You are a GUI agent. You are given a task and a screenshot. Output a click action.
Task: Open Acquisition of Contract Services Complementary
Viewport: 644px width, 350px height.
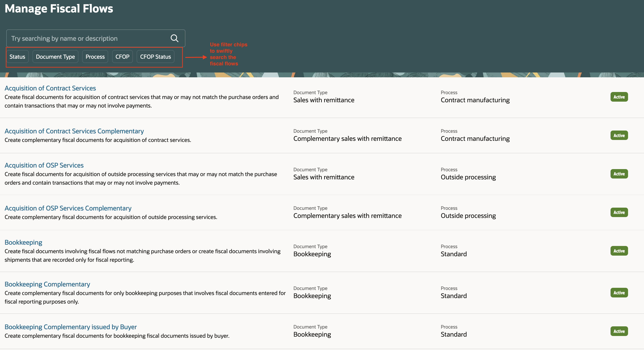point(74,131)
